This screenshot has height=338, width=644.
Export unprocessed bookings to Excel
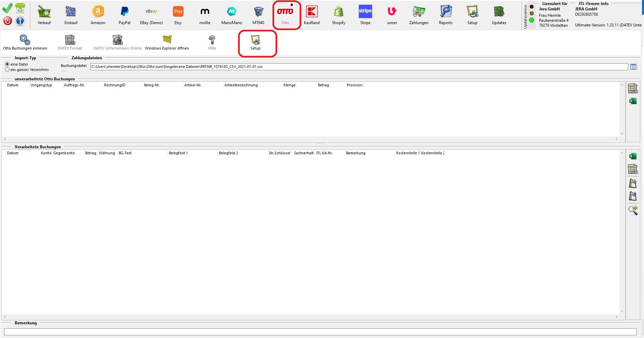click(633, 101)
